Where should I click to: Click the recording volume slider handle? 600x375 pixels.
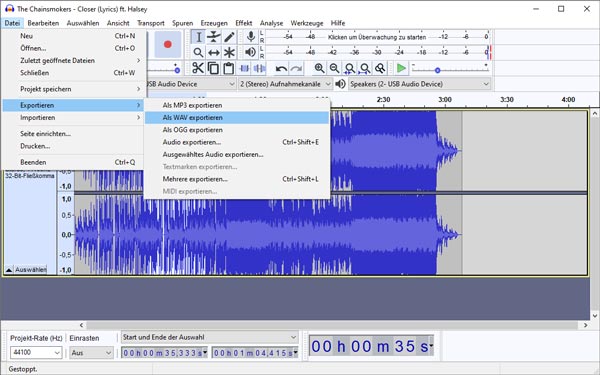(177, 70)
